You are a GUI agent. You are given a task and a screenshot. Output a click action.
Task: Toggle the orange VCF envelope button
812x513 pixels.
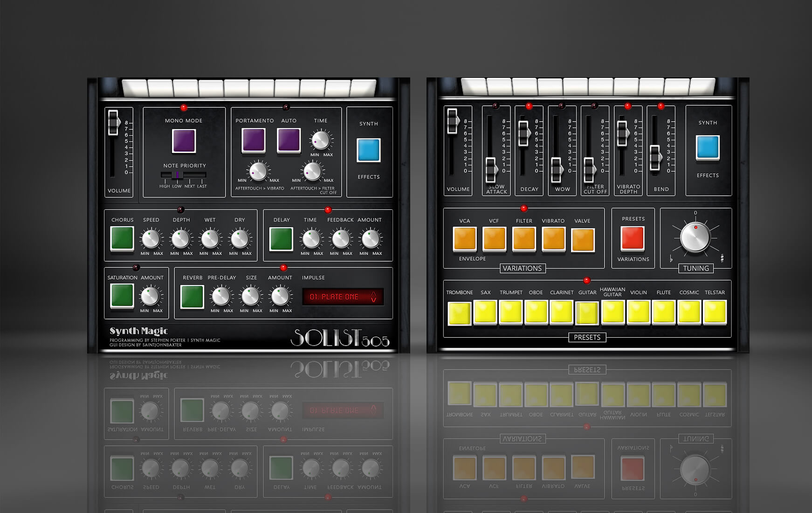pyautogui.click(x=494, y=239)
